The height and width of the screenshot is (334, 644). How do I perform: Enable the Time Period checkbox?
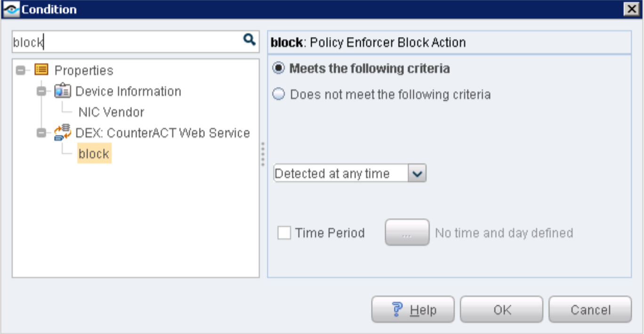(284, 233)
